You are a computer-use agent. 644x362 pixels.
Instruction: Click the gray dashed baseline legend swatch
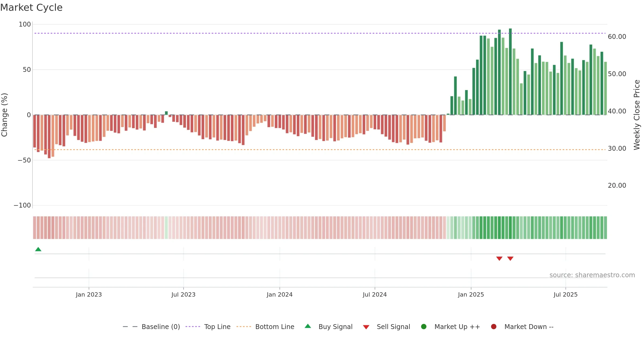click(x=130, y=327)
